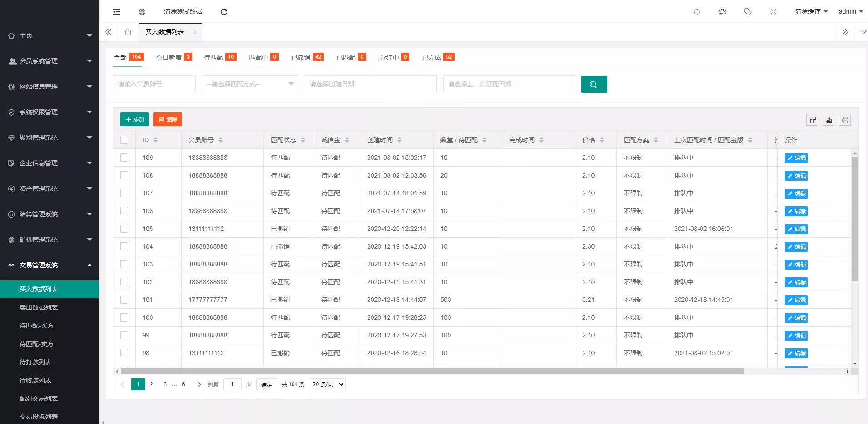Open the 20条/页 page size dropdown
This screenshot has height=424, width=868.
click(327, 384)
